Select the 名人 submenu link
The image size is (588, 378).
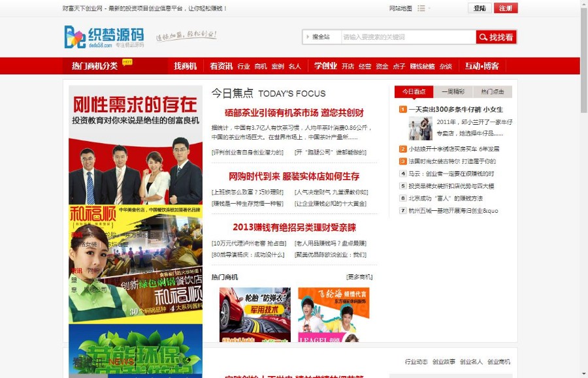coord(295,67)
